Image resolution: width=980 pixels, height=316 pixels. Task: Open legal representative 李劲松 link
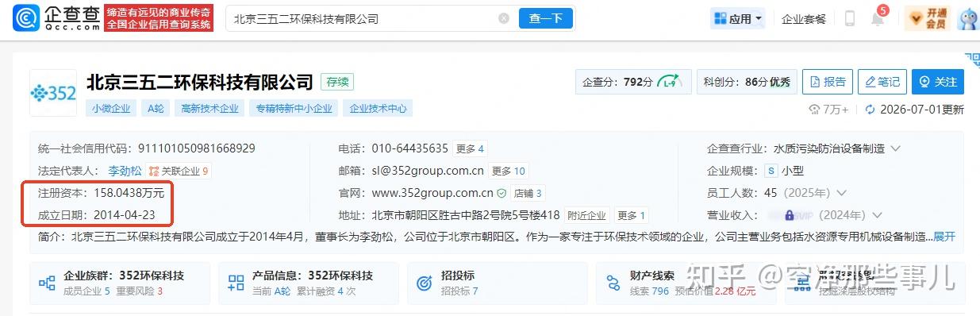click(x=124, y=171)
